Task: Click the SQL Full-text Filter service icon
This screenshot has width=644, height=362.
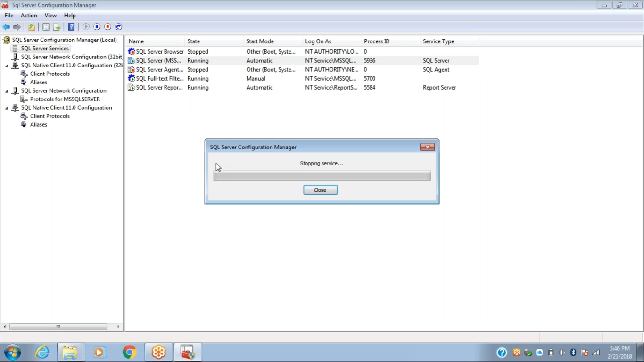Action: coord(132,79)
